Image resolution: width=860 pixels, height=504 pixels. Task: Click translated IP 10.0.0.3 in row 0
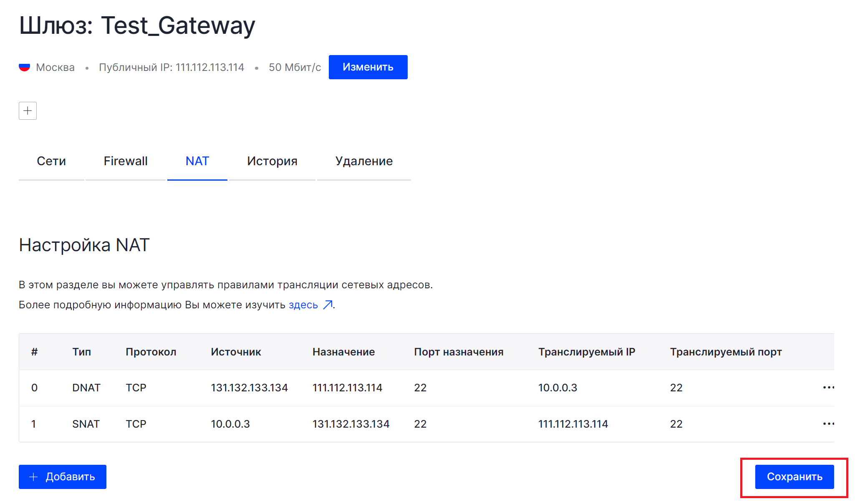coord(557,388)
